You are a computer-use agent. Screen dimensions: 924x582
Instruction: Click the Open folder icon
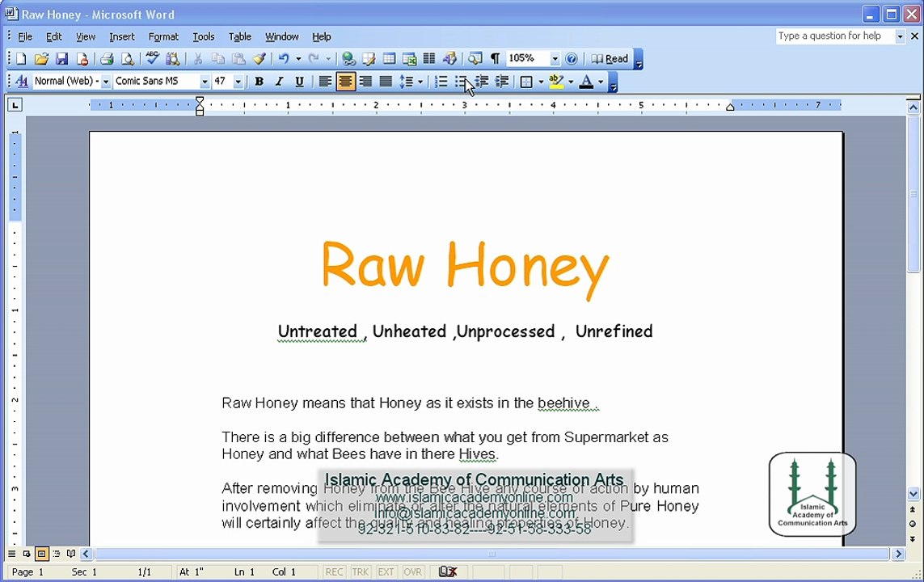click(x=41, y=59)
